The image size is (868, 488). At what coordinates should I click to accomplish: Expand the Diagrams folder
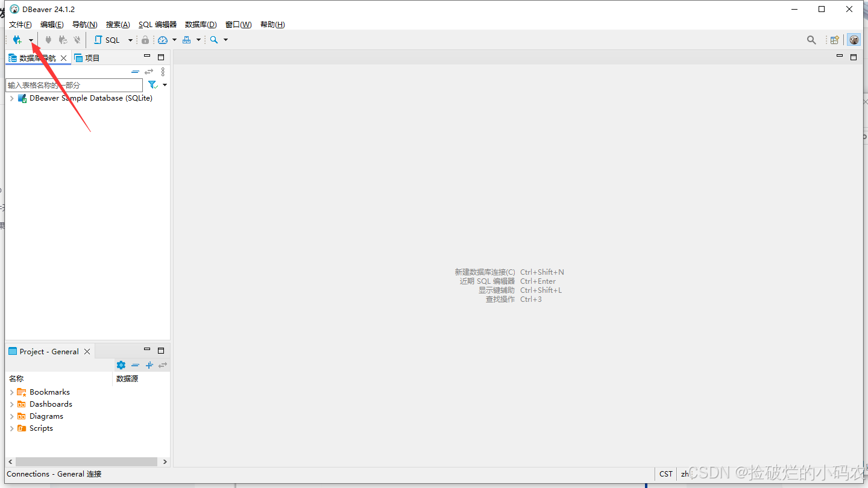tap(11, 416)
